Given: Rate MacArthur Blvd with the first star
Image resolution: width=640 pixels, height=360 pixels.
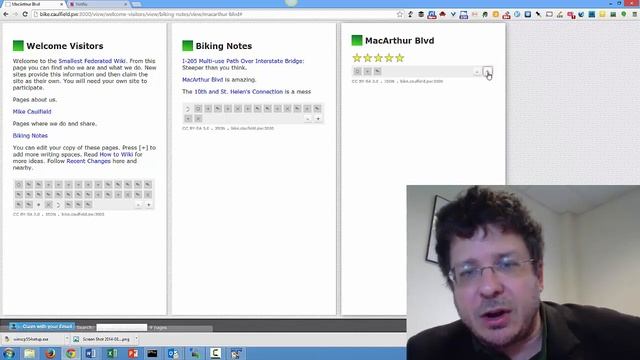Looking at the screenshot, I should pos(357,58).
